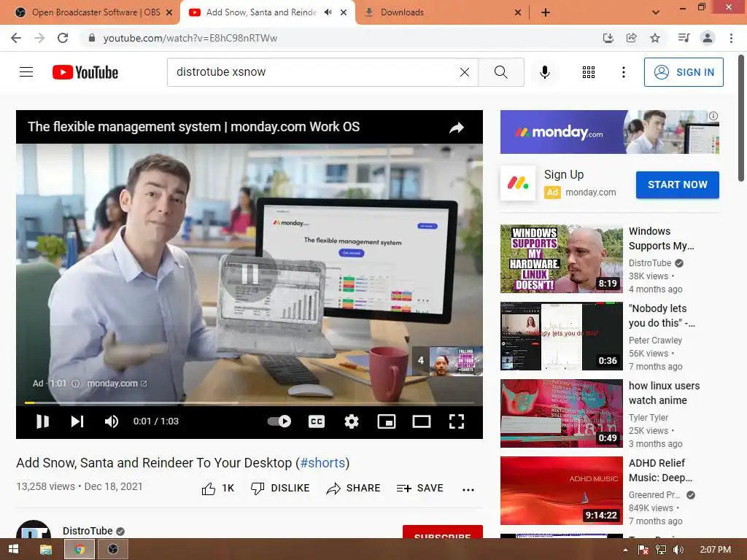The height and width of the screenshot is (560, 747).
Task: View site info via the padlock icon
Action: tap(92, 38)
